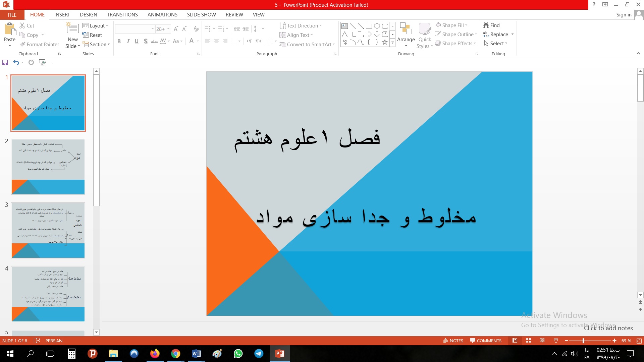This screenshot has width=644, height=362.
Task: Switch to the DESIGN tab
Action: (89, 14)
